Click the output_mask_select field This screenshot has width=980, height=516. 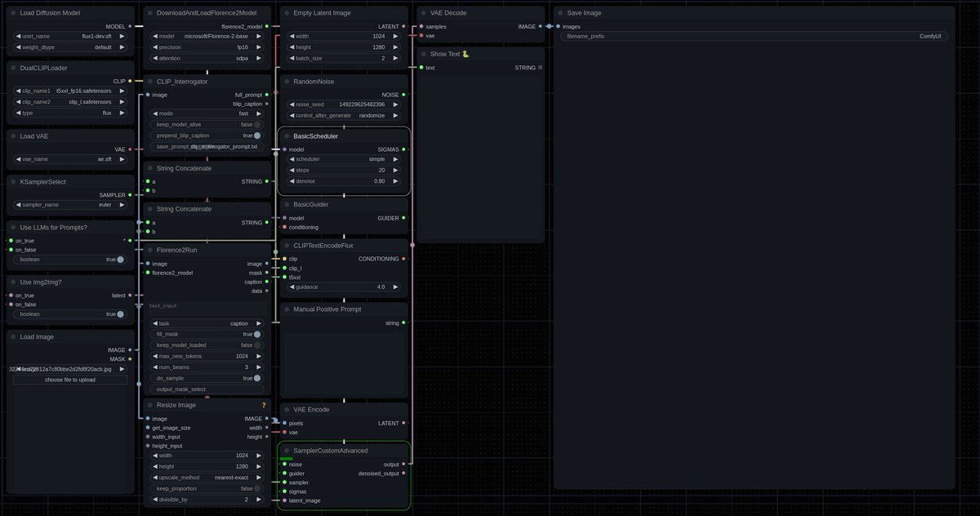pyautogui.click(x=207, y=389)
